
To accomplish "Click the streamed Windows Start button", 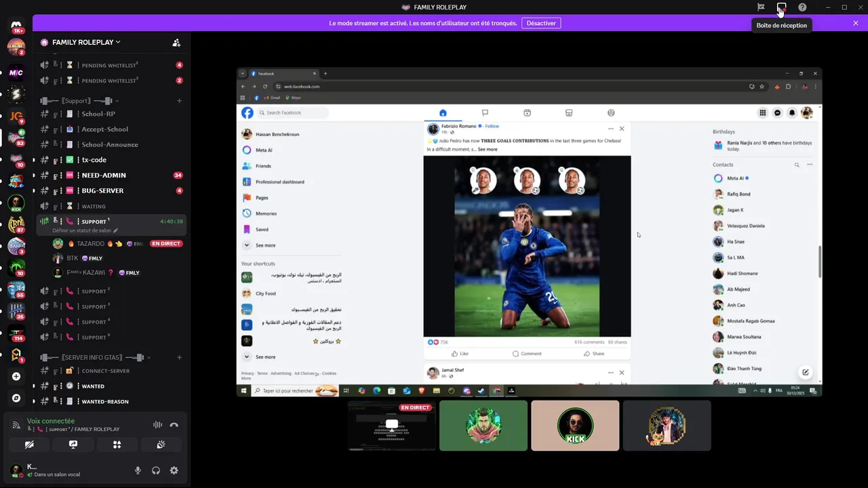I will click(x=243, y=390).
